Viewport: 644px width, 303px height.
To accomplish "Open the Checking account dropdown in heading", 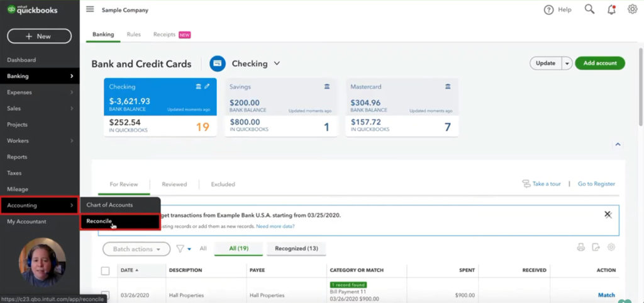I will [x=277, y=64].
